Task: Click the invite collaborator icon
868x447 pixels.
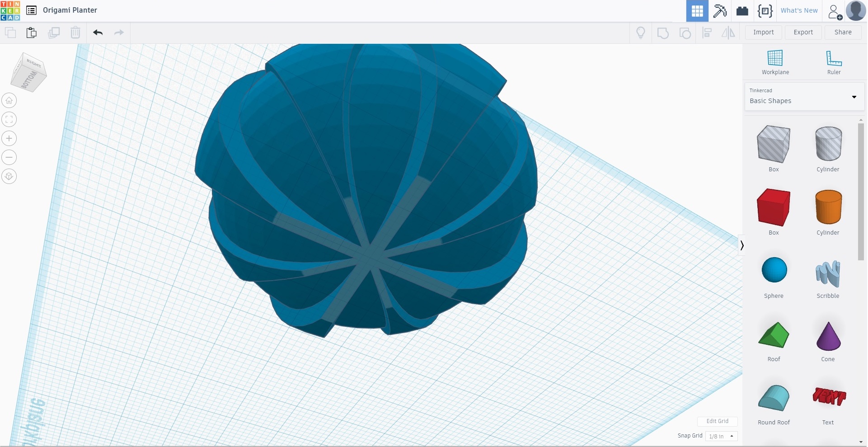Action: click(x=835, y=11)
